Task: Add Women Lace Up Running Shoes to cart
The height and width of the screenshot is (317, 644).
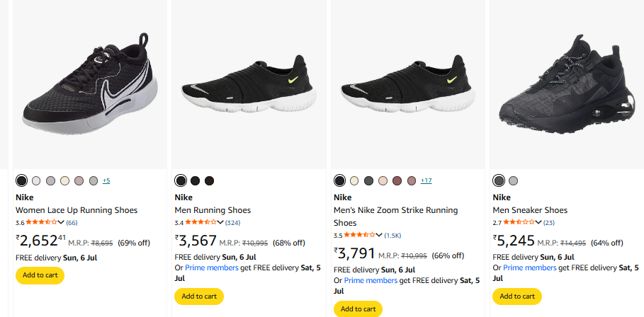Action: [x=40, y=275]
